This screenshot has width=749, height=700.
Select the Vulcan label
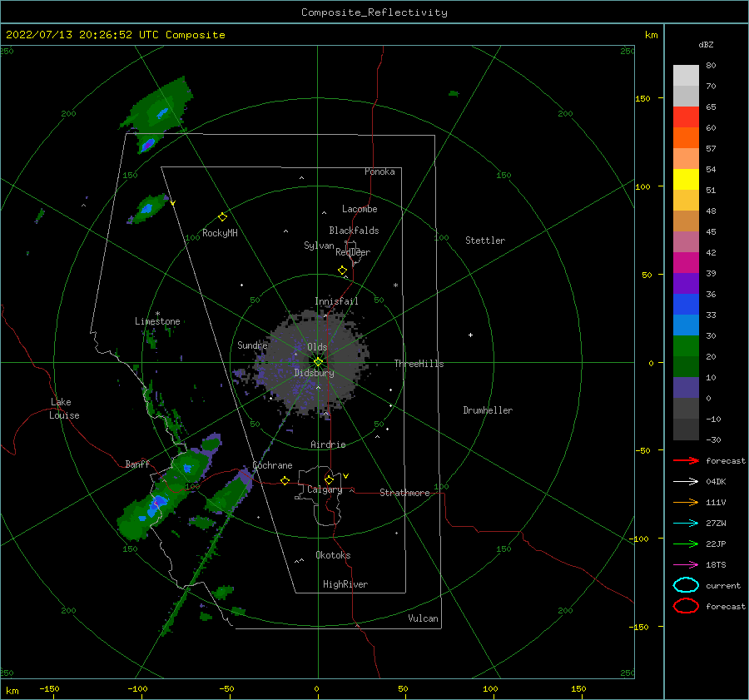click(423, 618)
